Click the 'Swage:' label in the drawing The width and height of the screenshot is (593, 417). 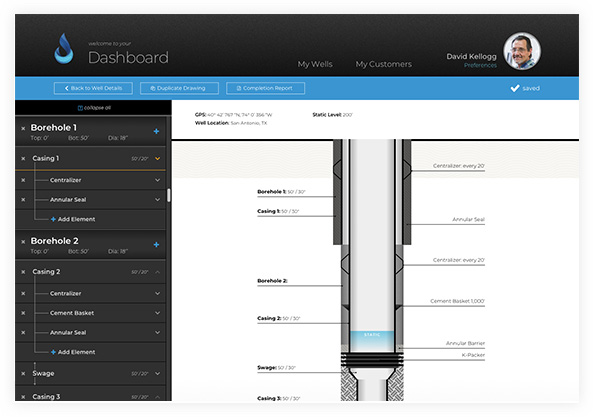click(267, 367)
